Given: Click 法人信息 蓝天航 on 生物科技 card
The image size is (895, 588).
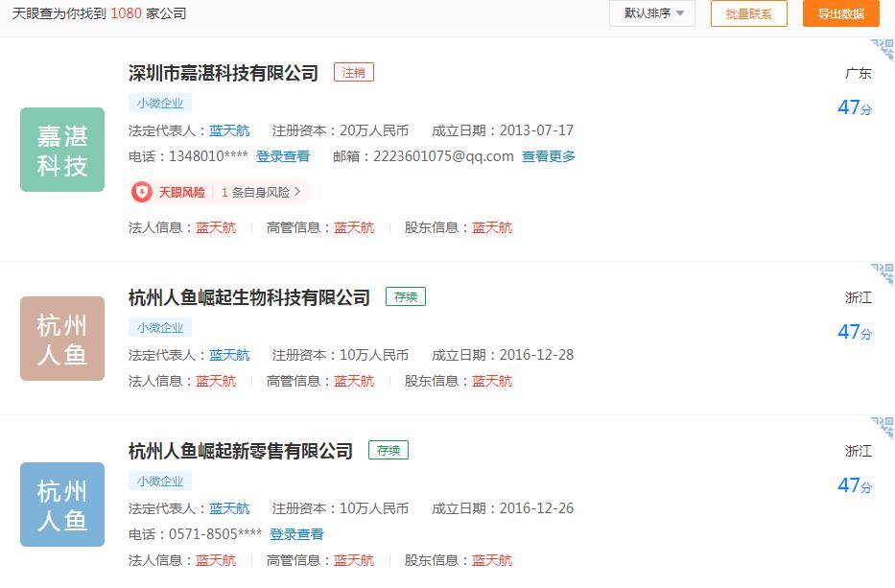Looking at the screenshot, I should (x=216, y=382).
